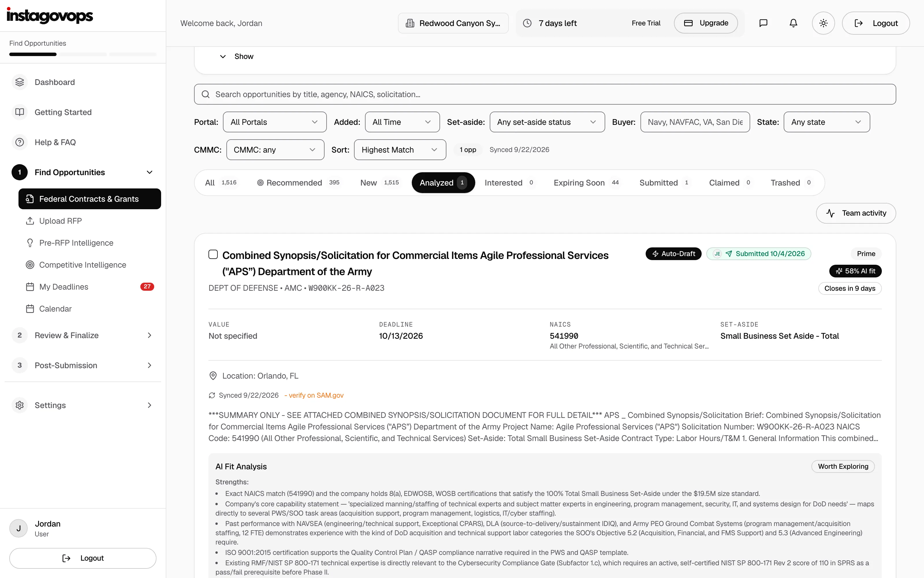Click the sync refresh icon by Synced 9/22/2026

[x=212, y=395]
